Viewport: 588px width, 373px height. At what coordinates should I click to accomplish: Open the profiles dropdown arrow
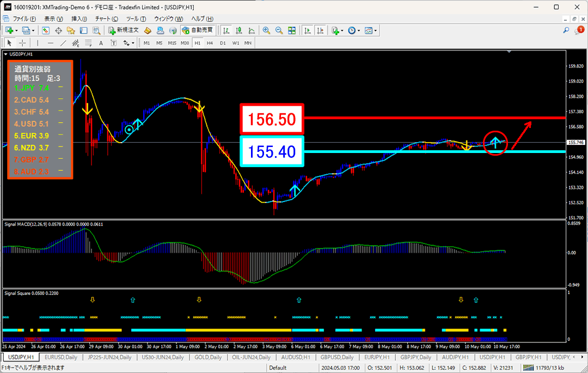click(x=33, y=30)
